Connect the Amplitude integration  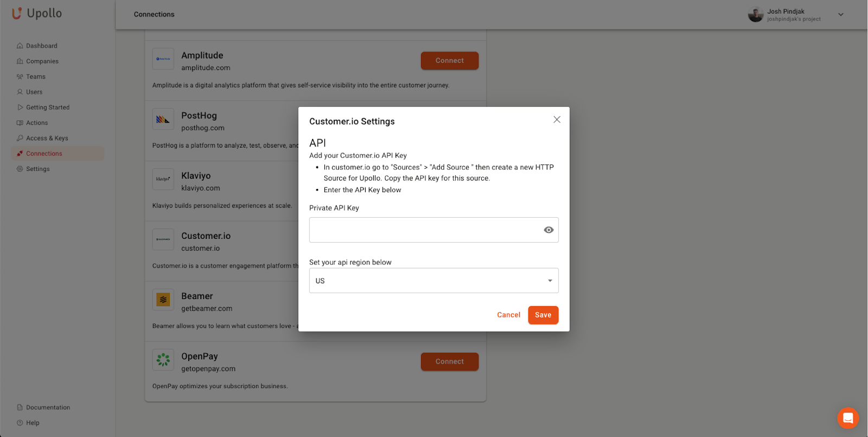coord(450,61)
